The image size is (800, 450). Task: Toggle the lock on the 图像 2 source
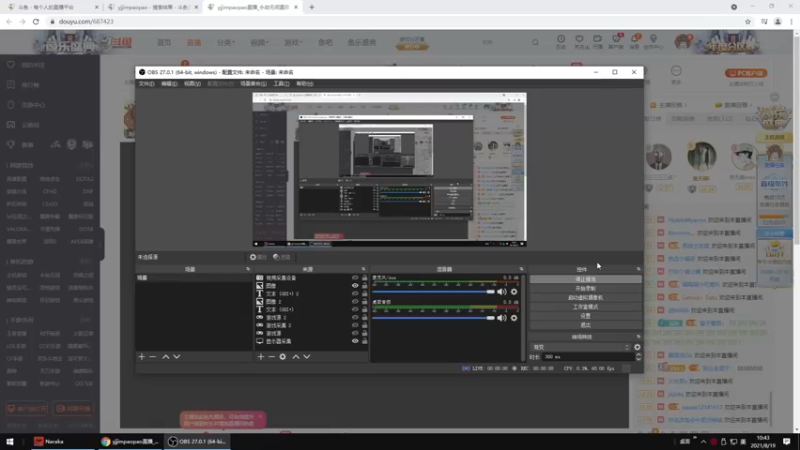click(x=364, y=302)
